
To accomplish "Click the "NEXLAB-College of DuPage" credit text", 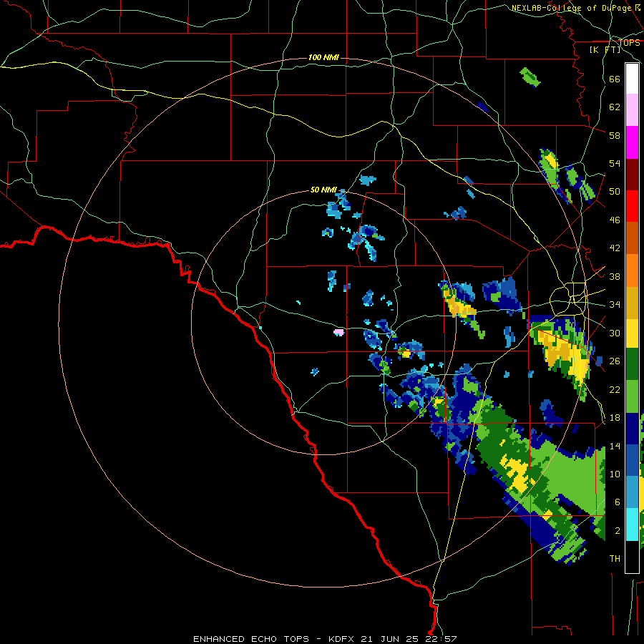I will pos(572,8).
